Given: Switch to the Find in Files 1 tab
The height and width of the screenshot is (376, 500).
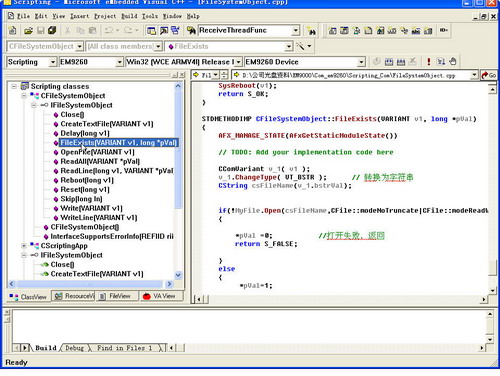Looking at the screenshot, I should [x=125, y=348].
